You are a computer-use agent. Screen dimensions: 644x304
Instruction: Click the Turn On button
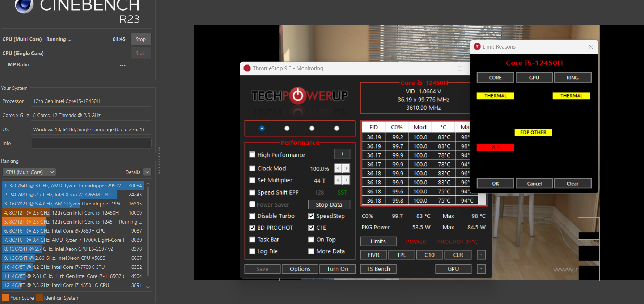337,269
